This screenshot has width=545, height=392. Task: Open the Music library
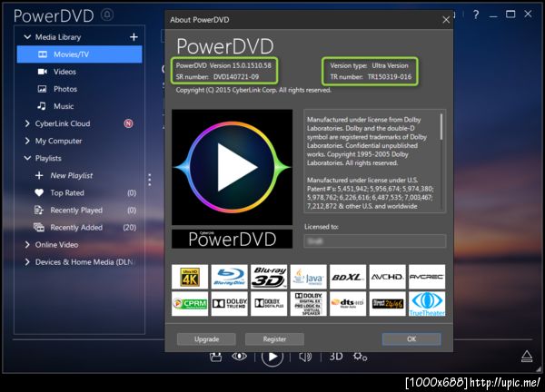(x=64, y=106)
